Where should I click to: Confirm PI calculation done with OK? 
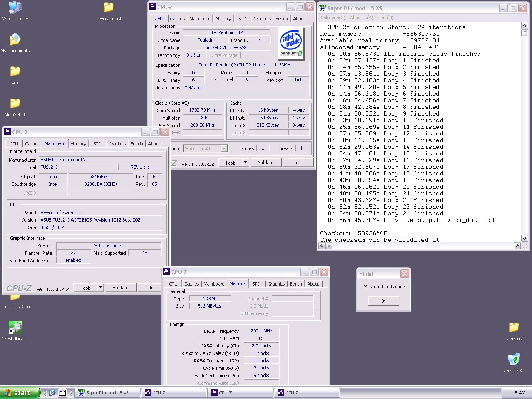pyautogui.click(x=383, y=301)
